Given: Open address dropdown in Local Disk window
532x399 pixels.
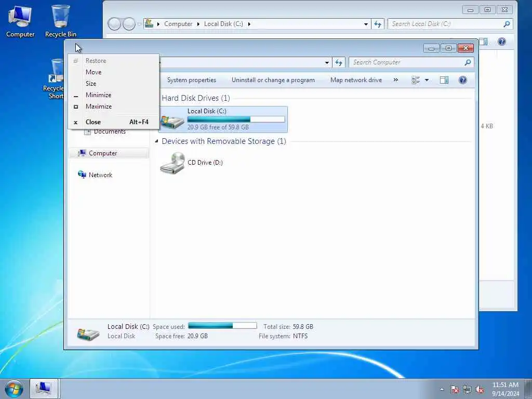Looking at the screenshot, I should click(x=366, y=24).
